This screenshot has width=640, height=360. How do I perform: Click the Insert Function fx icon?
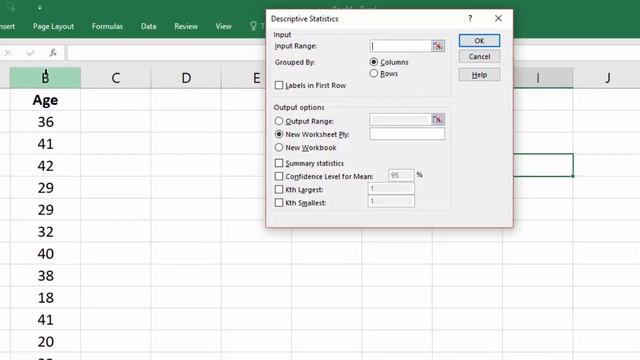53,53
